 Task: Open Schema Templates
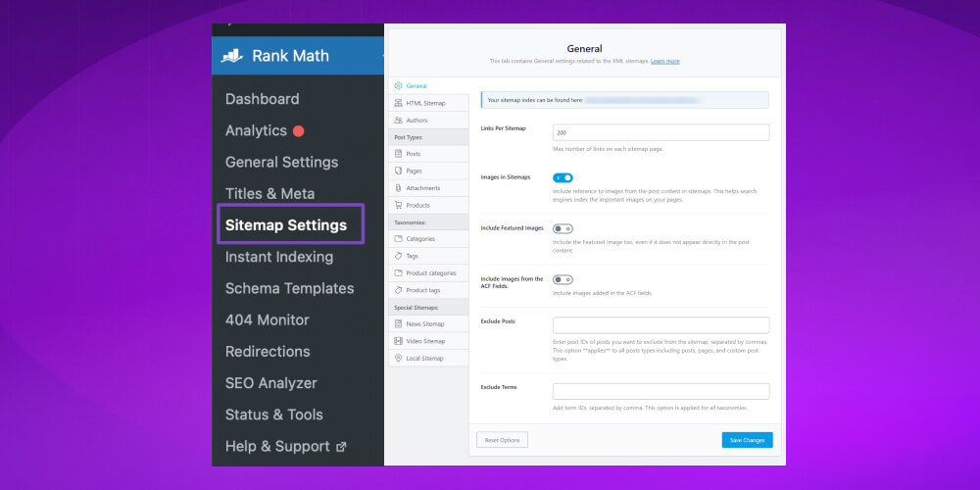pos(289,288)
